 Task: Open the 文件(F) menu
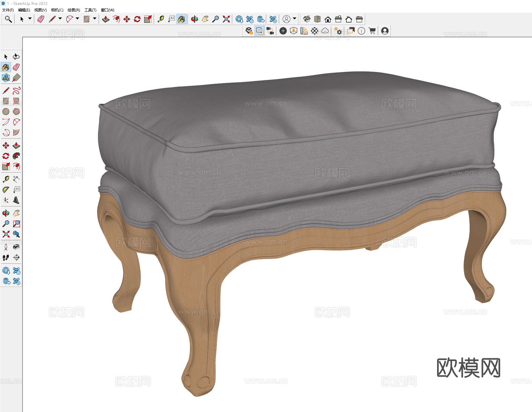click(x=8, y=10)
